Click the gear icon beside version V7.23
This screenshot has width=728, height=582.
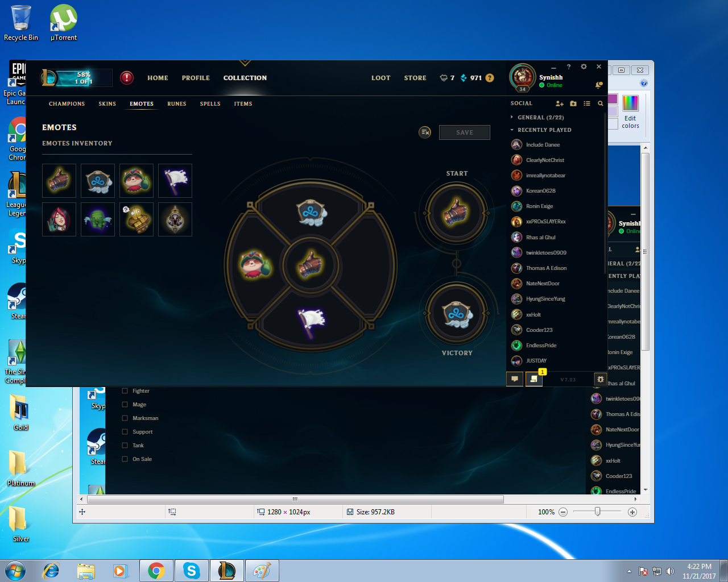click(x=600, y=379)
